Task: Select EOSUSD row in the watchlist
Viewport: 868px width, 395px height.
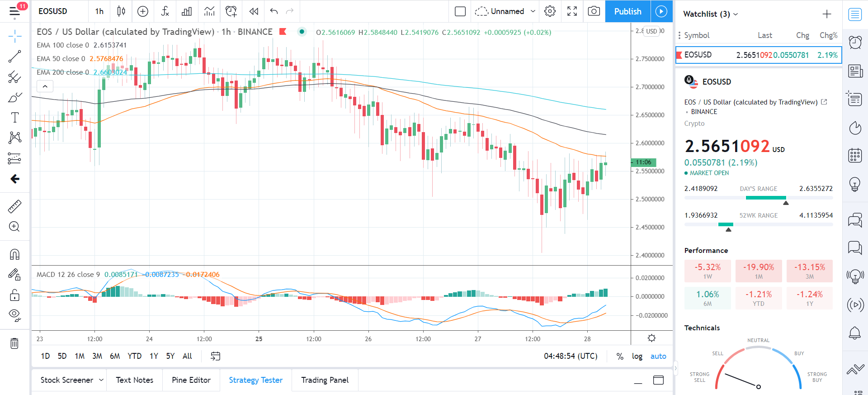Action: (x=759, y=55)
